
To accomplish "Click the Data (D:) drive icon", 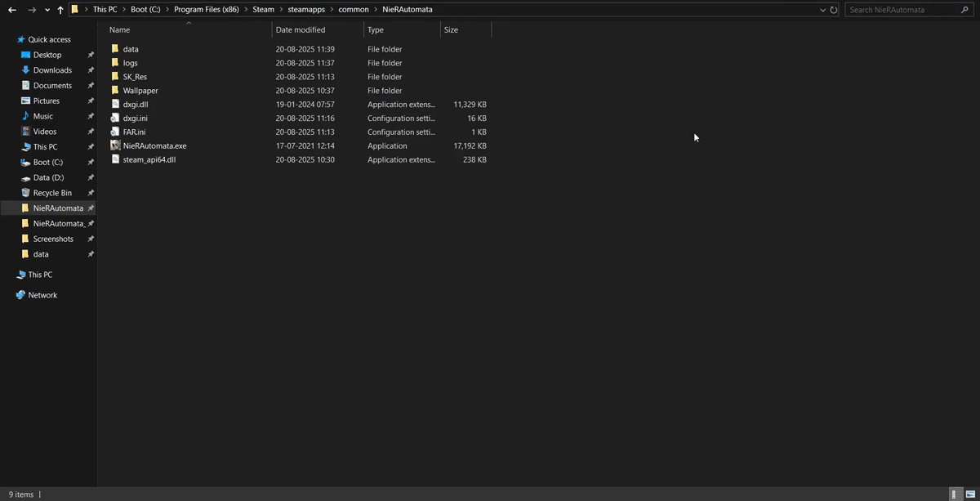I will point(25,177).
